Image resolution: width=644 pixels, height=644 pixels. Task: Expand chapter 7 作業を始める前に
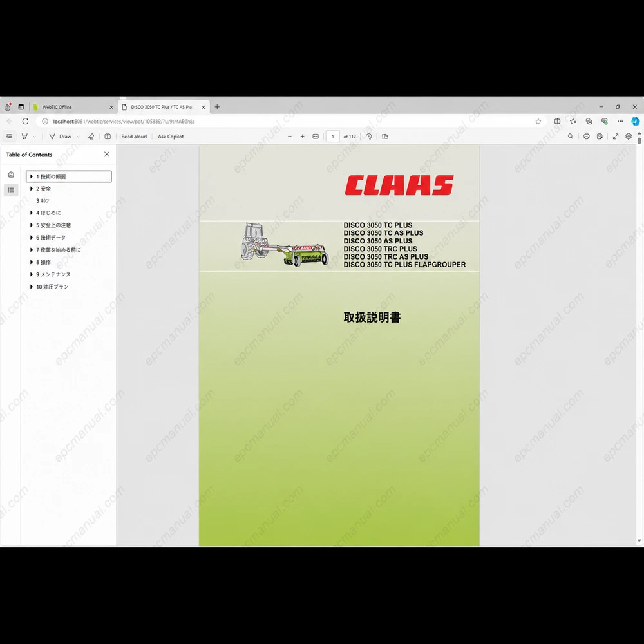[x=32, y=250]
